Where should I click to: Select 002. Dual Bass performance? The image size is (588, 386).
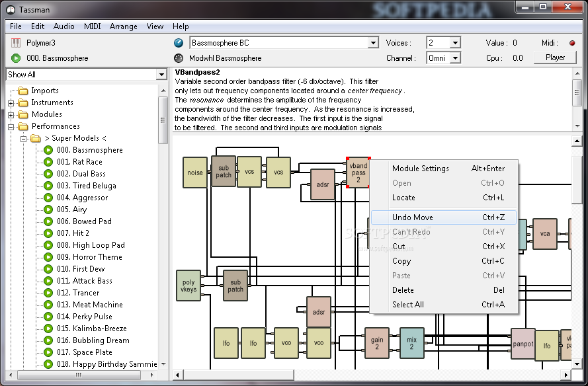[x=81, y=174]
